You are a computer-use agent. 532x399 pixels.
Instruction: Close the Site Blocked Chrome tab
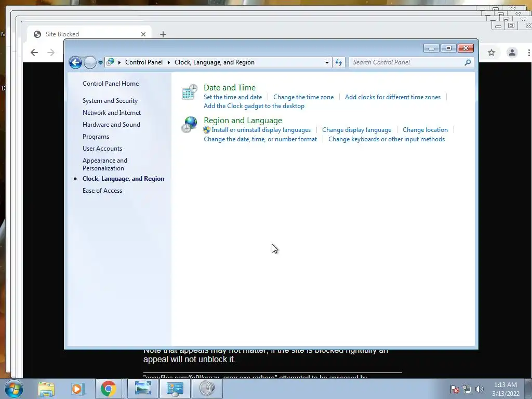[x=143, y=34]
